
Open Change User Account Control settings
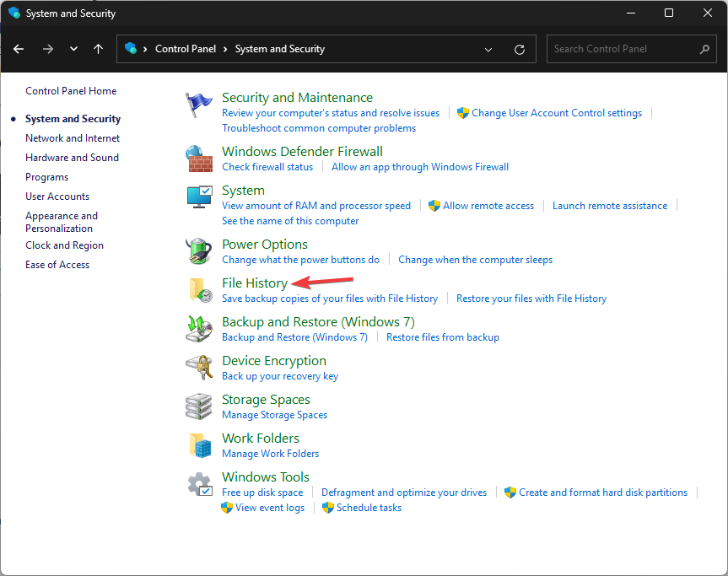coord(557,113)
